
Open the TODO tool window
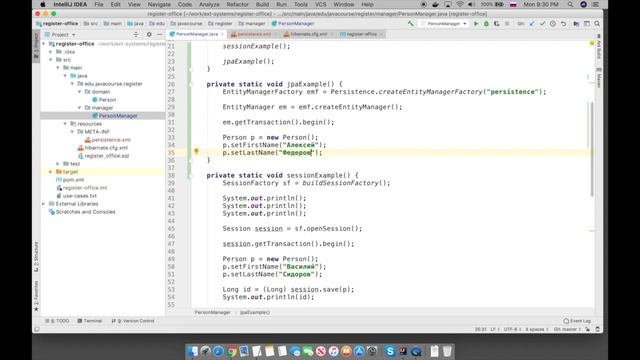tap(57, 321)
